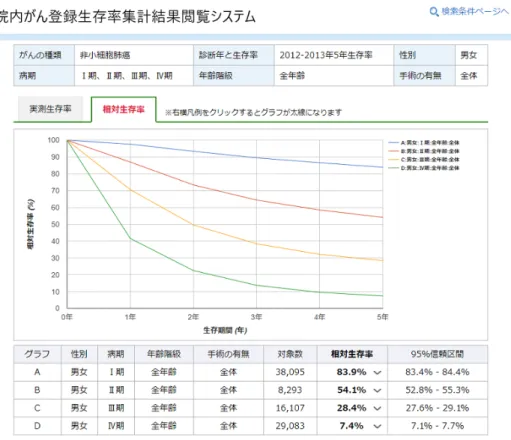Click graph letter B in the results table
The image size is (511, 440).
(x=37, y=390)
